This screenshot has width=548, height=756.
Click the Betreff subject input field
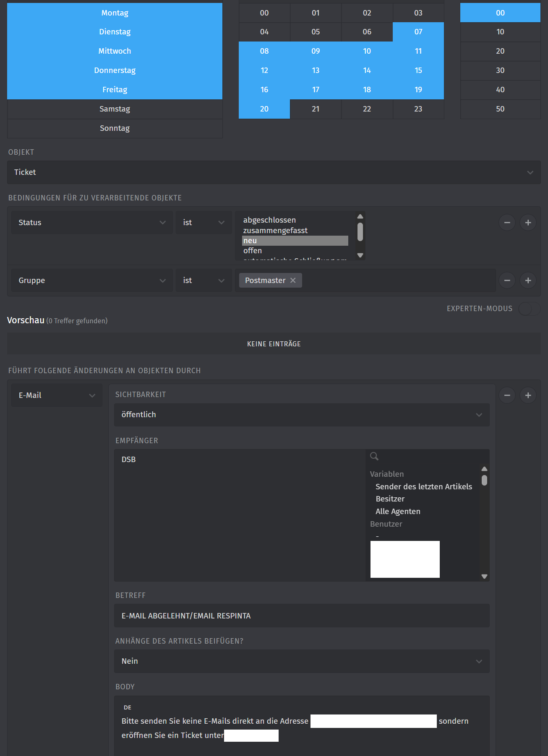[301, 616]
